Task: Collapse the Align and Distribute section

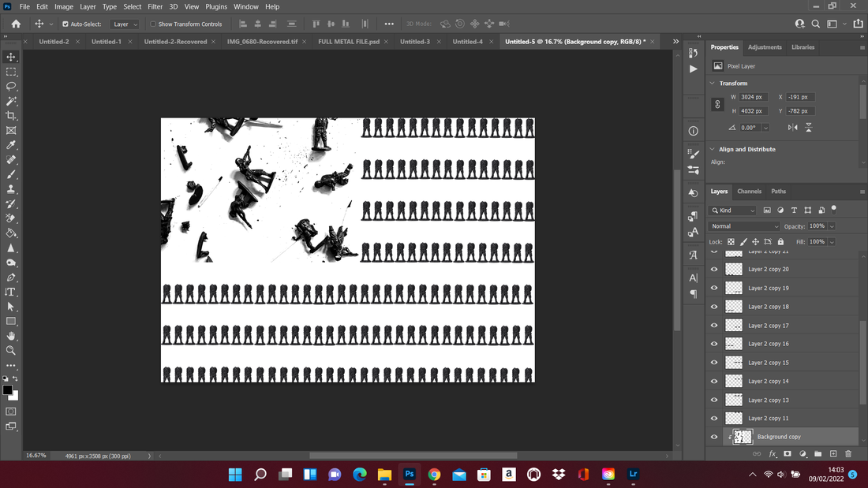Action: [x=713, y=149]
